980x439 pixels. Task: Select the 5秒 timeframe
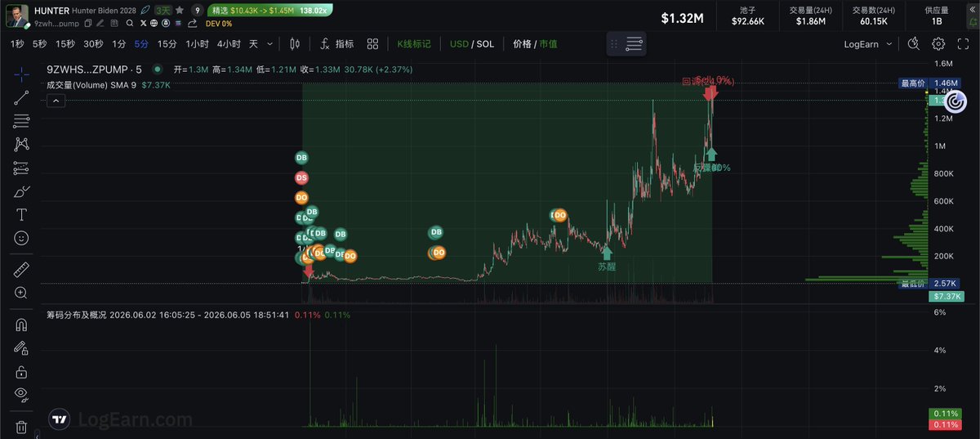[x=40, y=44]
